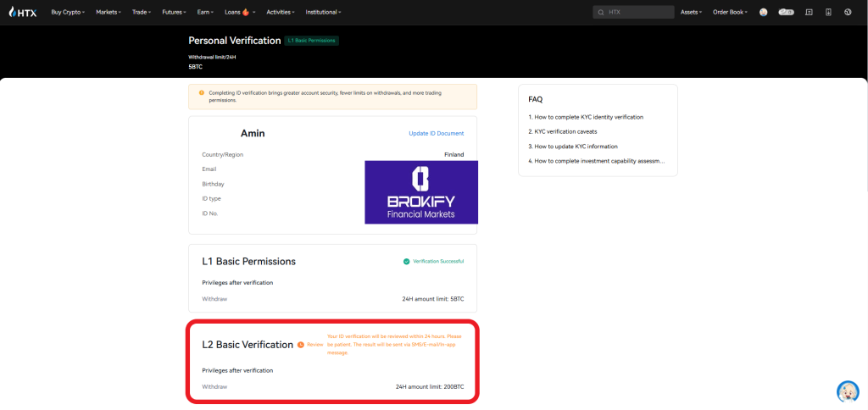Click the fire icon beside Loans
The height and width of the screenshot is (410, 868).
pos(246,12)
